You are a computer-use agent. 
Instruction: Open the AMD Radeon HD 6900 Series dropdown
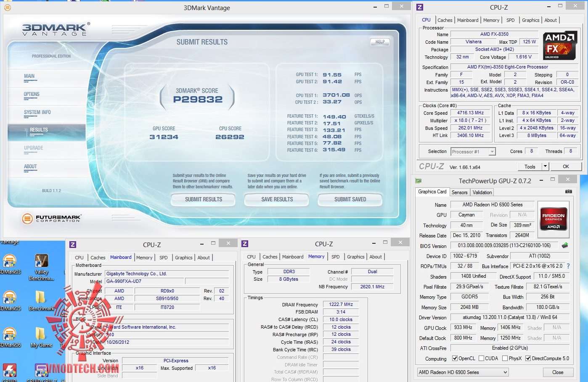[463, 372]
